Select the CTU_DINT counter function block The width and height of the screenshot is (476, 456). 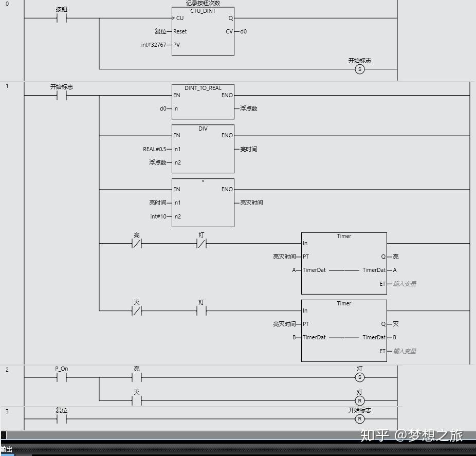point(203,31)
